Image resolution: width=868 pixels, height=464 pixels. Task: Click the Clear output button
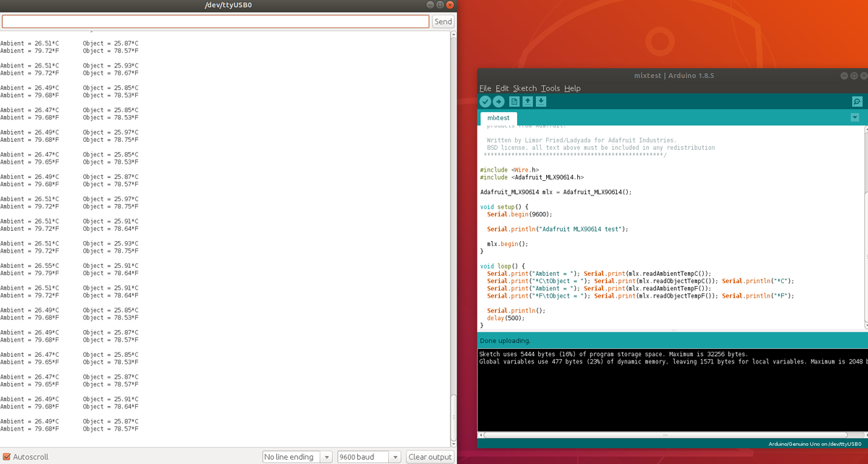click(430, 457)
